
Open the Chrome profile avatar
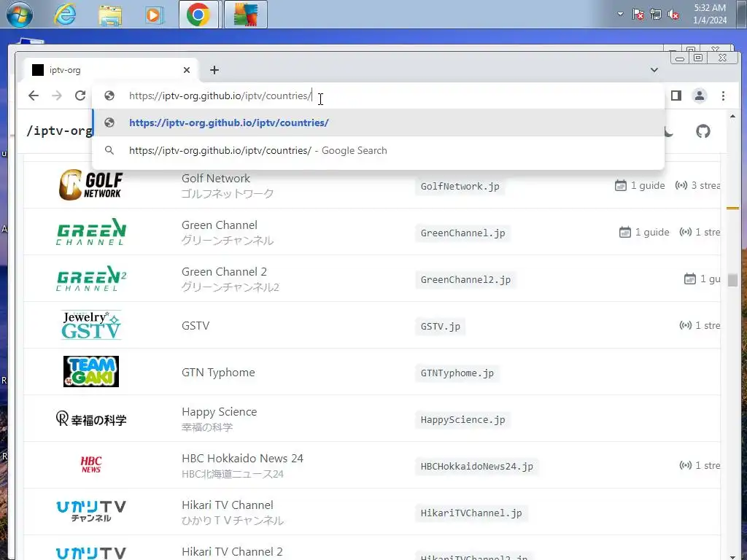[x=699, y=96]
